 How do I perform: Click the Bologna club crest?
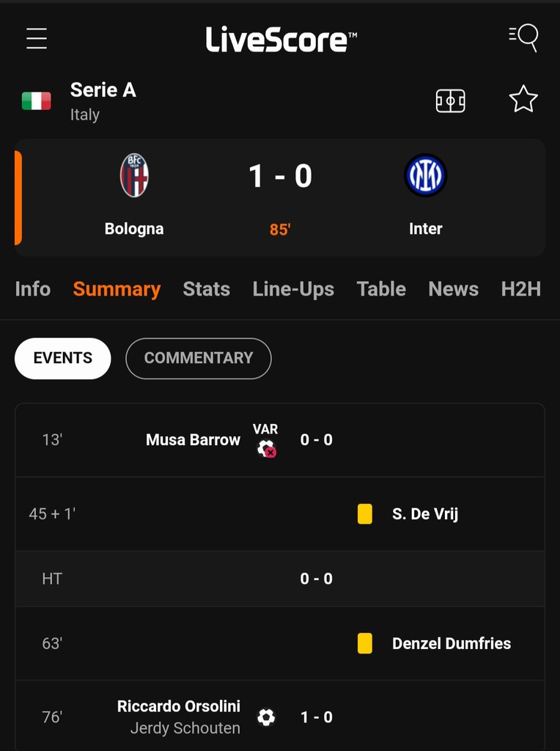tap(134, 176)
